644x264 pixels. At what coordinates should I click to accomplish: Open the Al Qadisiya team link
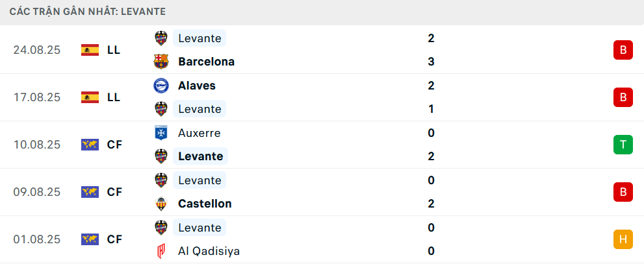[x=209, y=251]
